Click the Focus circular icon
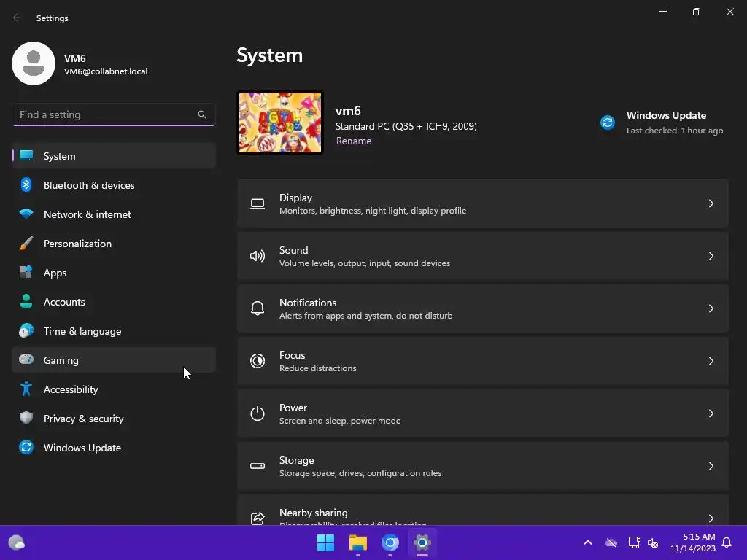Screen dimensions: 747x560 point(258,361)
